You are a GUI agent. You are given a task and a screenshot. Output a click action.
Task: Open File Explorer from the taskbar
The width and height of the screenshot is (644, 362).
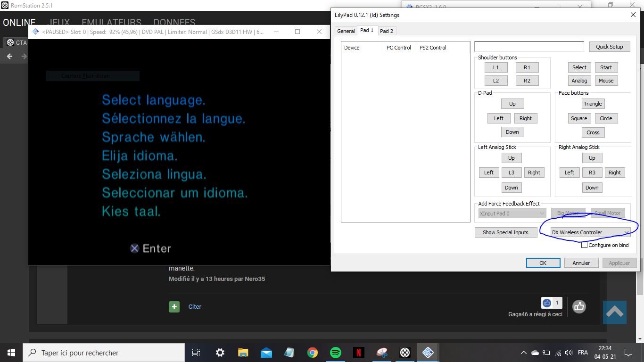point(243,353)
